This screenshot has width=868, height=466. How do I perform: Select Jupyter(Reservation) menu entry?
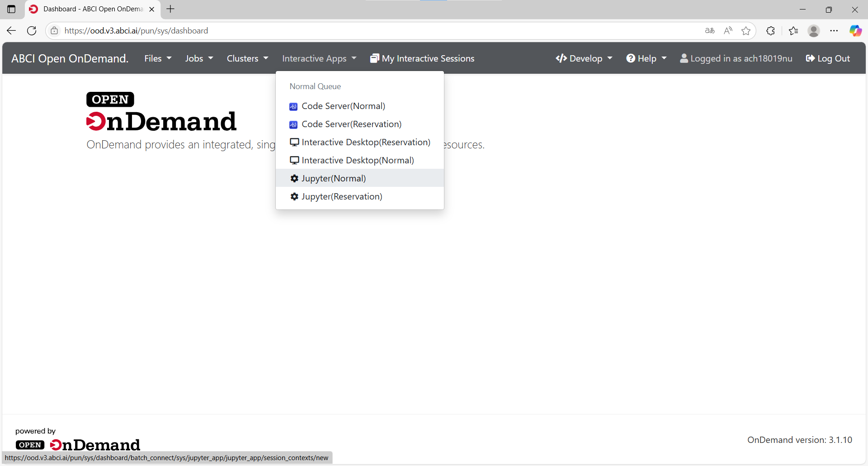(x=360, y=196)
